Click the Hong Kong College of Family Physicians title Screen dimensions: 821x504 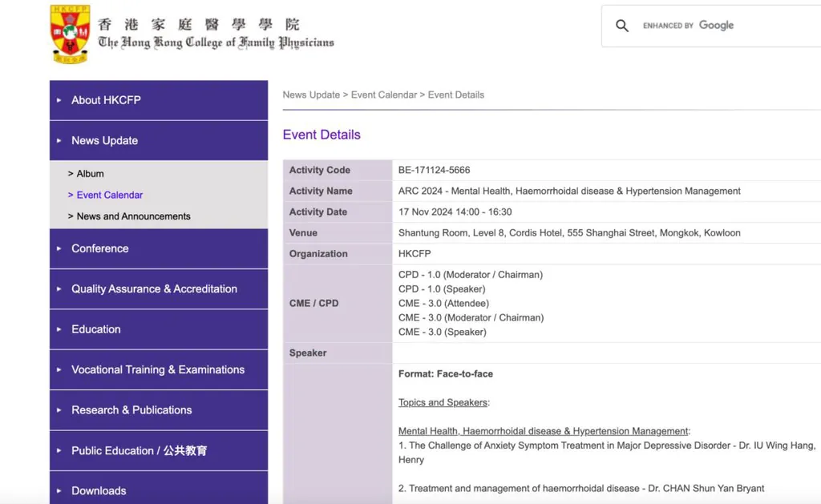point(216,34)
